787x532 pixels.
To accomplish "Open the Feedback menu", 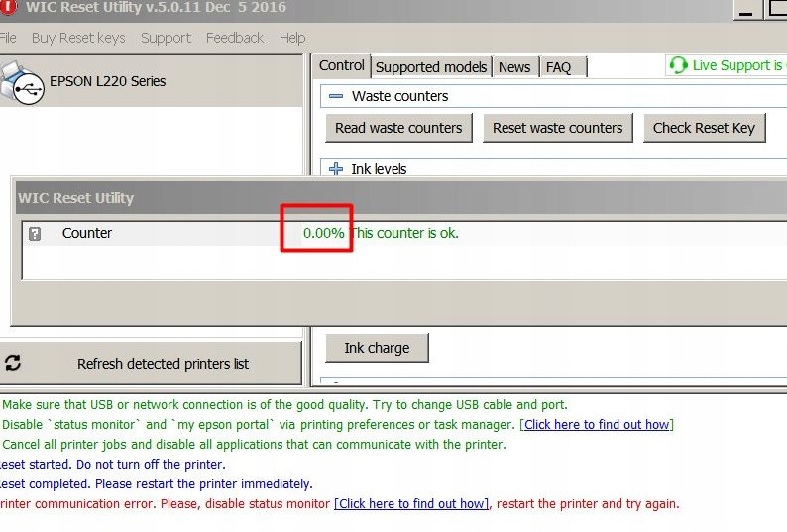I will (x=234, y=38).
